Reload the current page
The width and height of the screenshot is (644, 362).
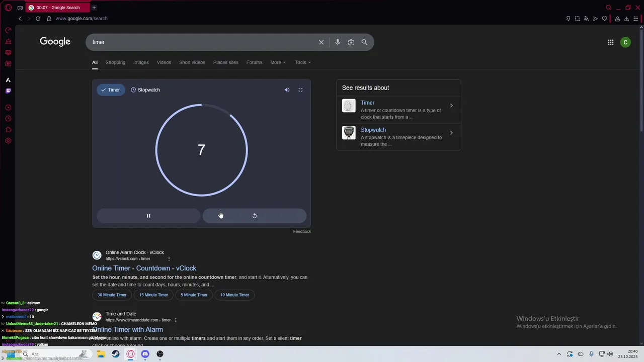(x=38, y=19)
